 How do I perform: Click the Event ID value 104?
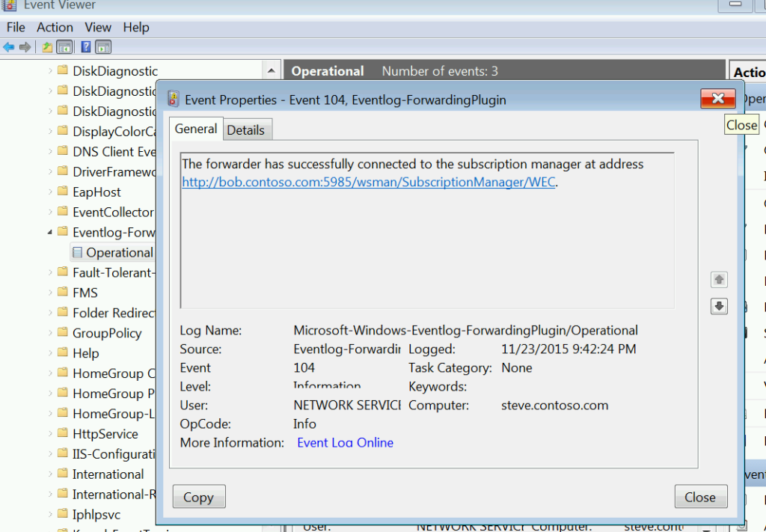click(x=304, y=368)
